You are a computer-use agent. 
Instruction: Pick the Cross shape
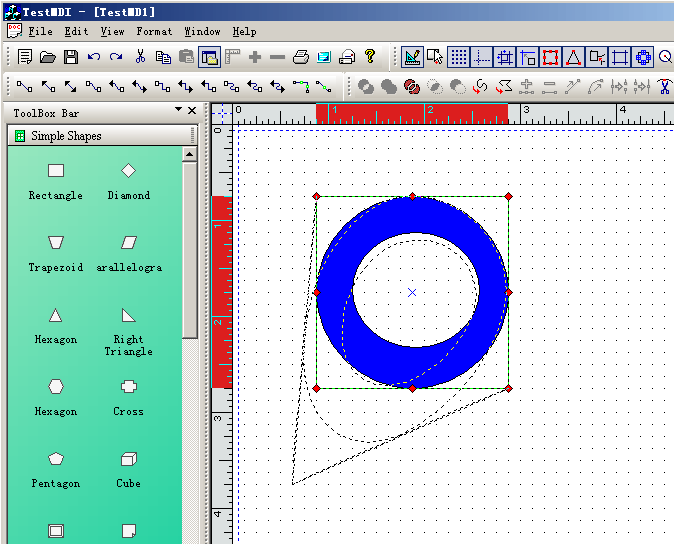[129, 398]
